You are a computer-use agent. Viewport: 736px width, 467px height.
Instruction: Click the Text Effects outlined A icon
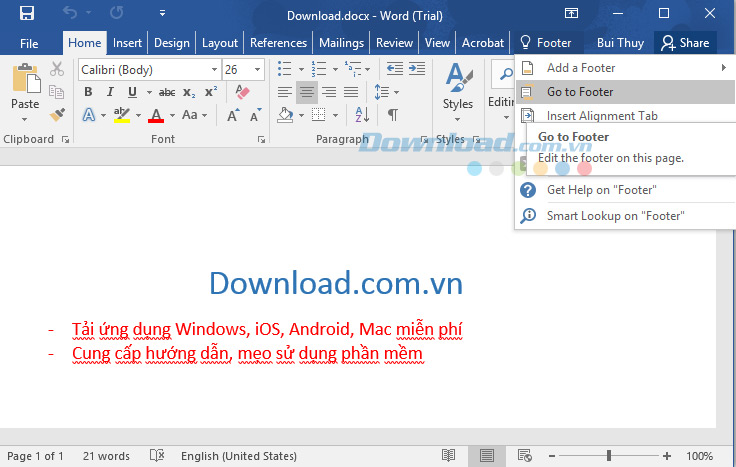point(89,115)
